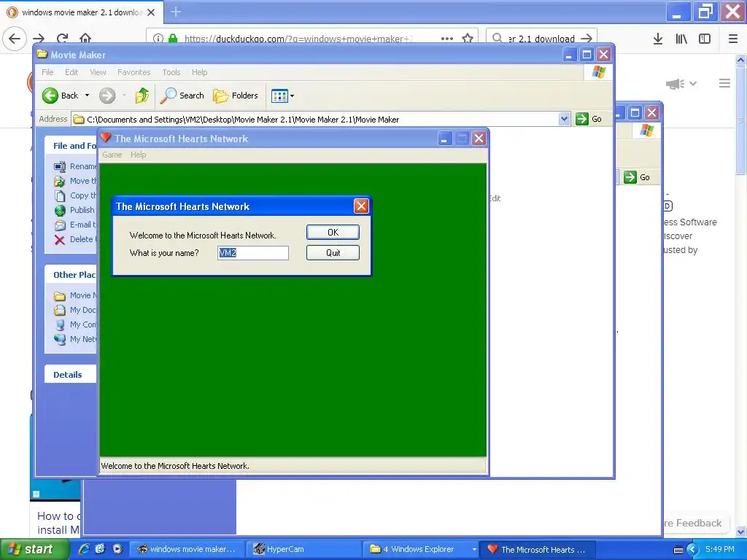Image resolution: width=747 pixels, height=560 pixels.
Task: Open Tools menu in Movie Maker explorer window
Action: (171, 72)
